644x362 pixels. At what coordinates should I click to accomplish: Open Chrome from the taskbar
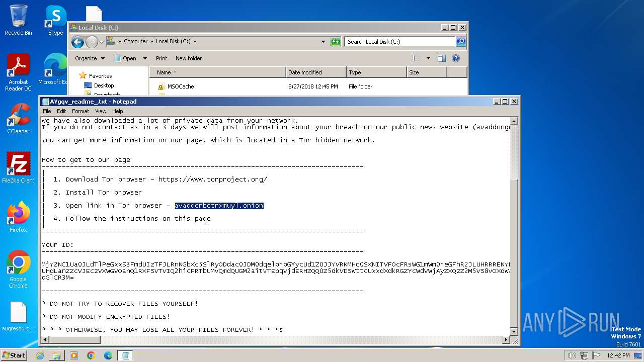tap(91, 355)
